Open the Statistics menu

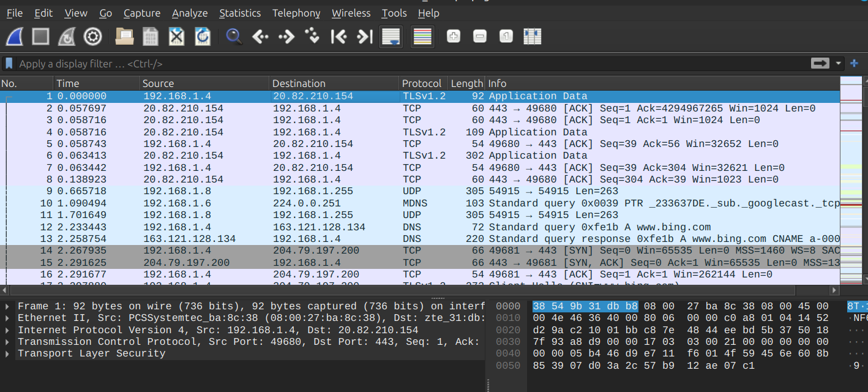[x=239, y=13]
